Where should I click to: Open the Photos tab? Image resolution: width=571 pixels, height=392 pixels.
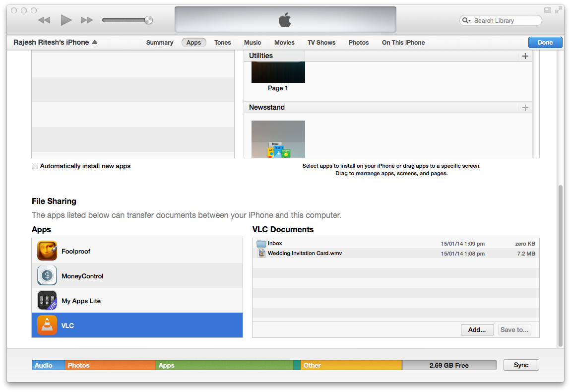[359, 43]
